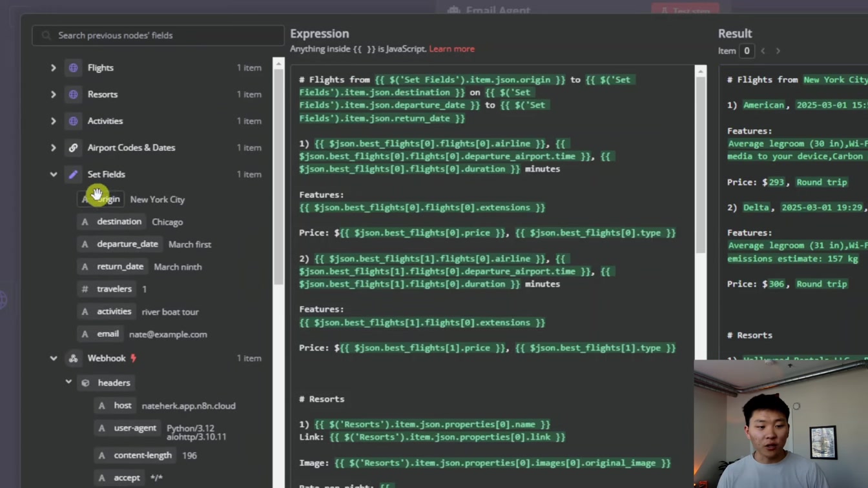Click the Webhook node icon

pos(74,358)
